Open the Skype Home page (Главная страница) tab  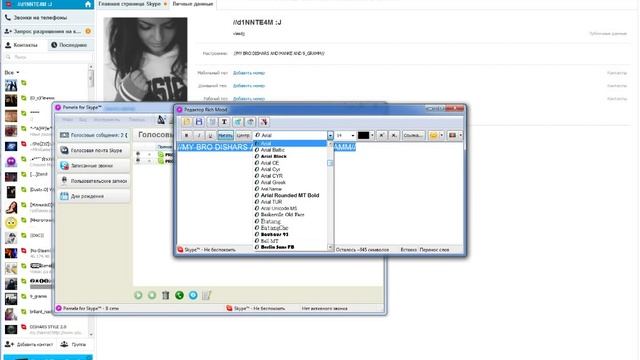coord(132,4)
